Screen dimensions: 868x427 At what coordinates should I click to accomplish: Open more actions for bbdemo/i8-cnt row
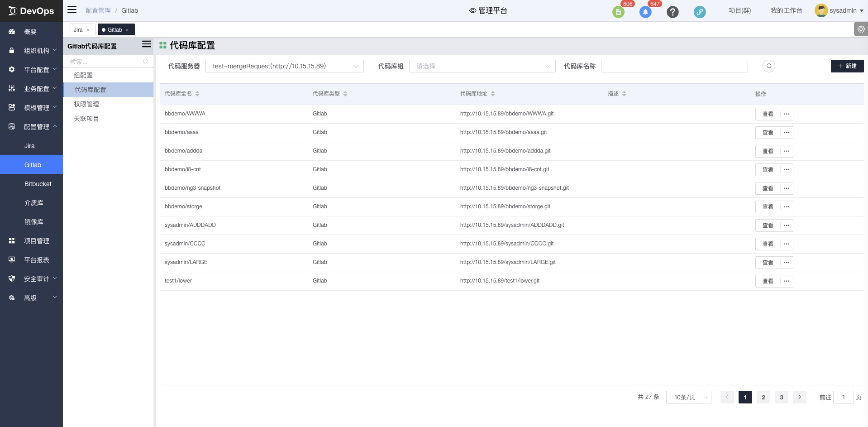(787, 170)
